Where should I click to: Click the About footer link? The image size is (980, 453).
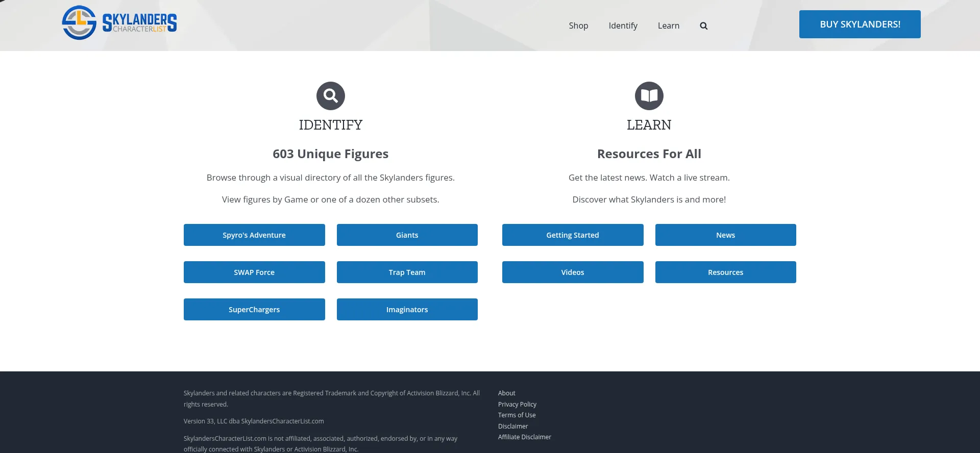click(507, 393)
